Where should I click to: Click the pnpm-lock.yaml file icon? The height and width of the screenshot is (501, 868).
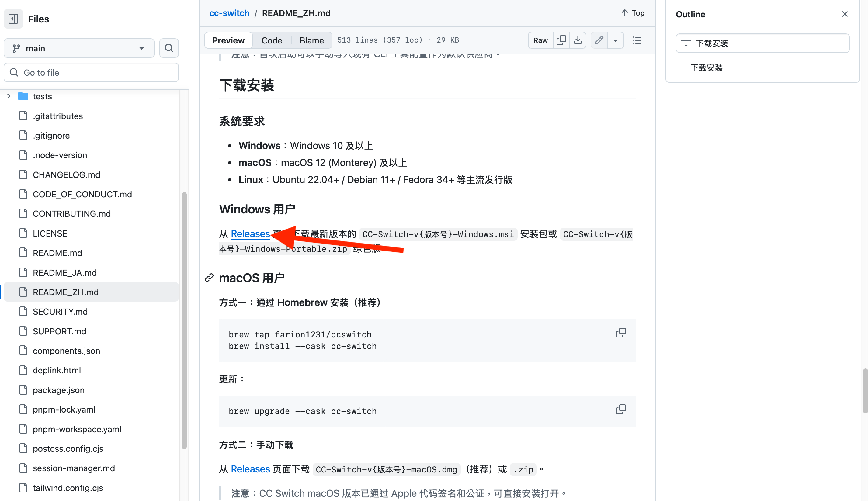coord(23,409)
